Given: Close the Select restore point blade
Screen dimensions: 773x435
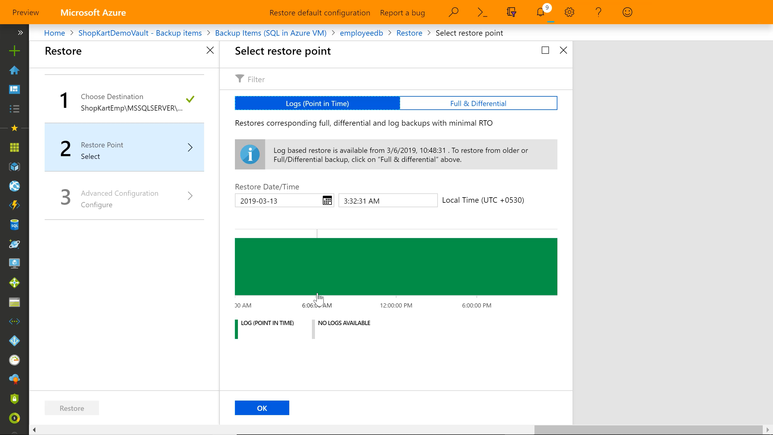Looking at the screenshot, I should [x=563, y=50].
